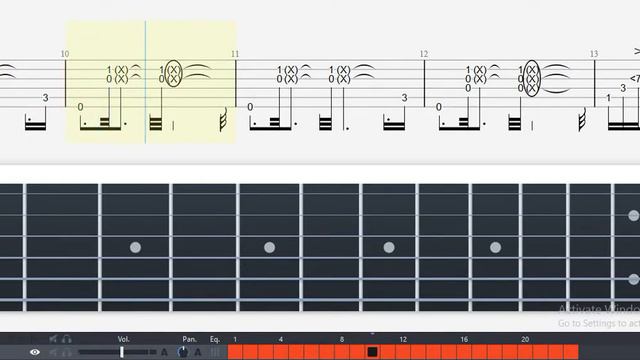Jump to bar 1 block in track timeline

[235, 352]
